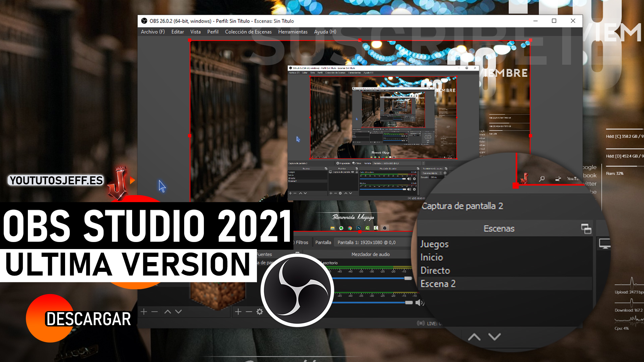
Task: Select the Juegos scene in Escenas list
Action: pyautogui.click(x=434, y=244)
